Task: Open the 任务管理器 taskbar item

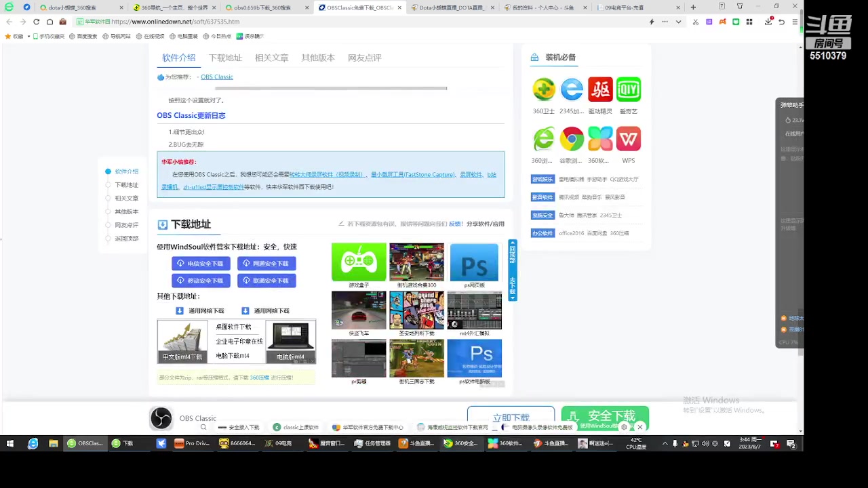Action: (373, 443)
